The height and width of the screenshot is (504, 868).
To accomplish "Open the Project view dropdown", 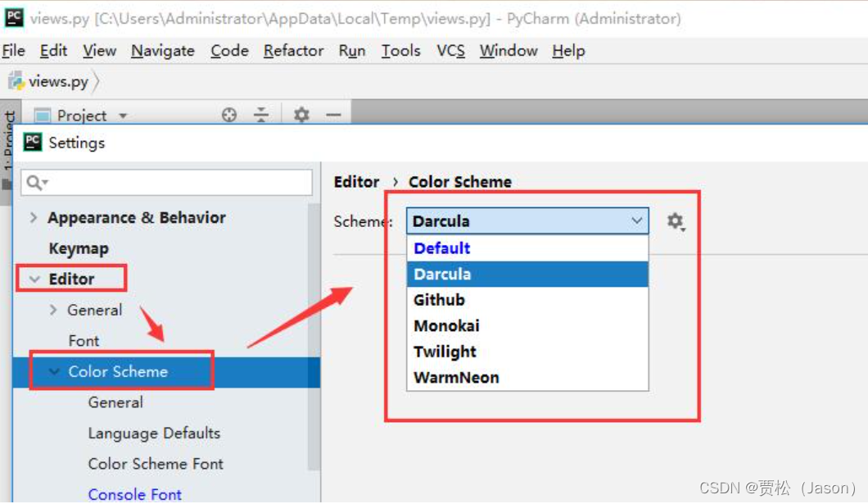I will tap(123, 116).
